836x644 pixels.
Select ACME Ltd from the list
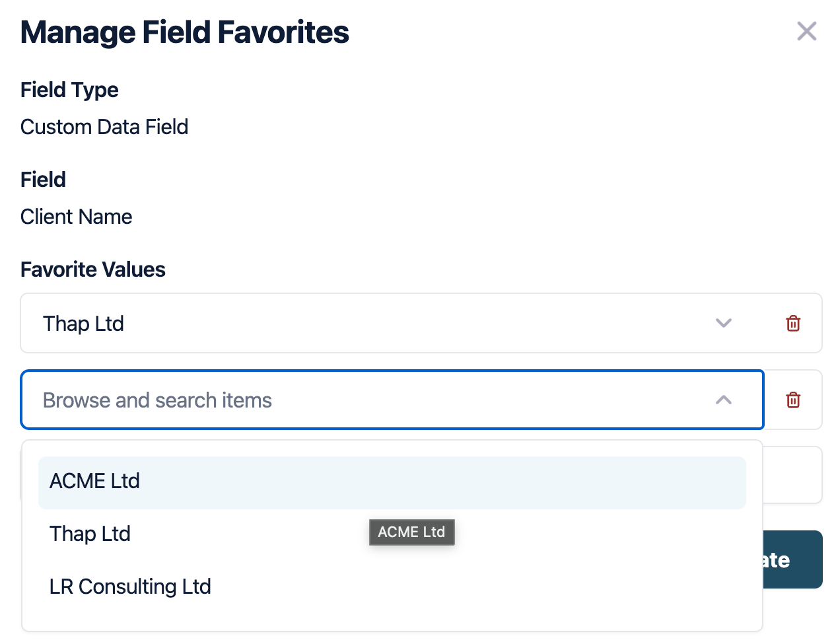pyautogui.click(x=94, y=482)
